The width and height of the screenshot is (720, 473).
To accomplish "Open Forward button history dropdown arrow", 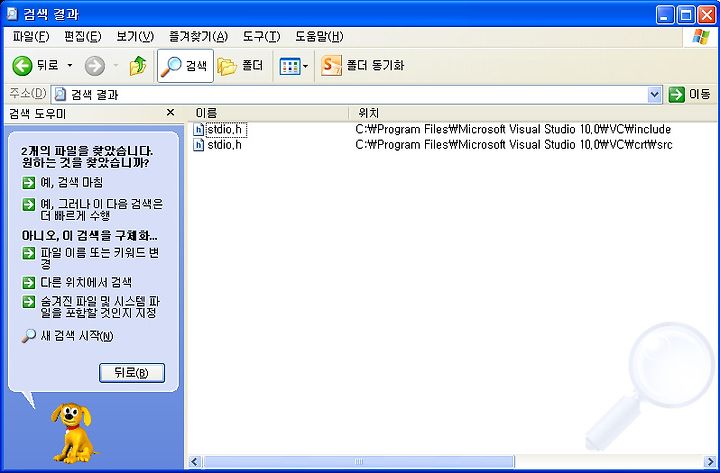I will 116,66.
